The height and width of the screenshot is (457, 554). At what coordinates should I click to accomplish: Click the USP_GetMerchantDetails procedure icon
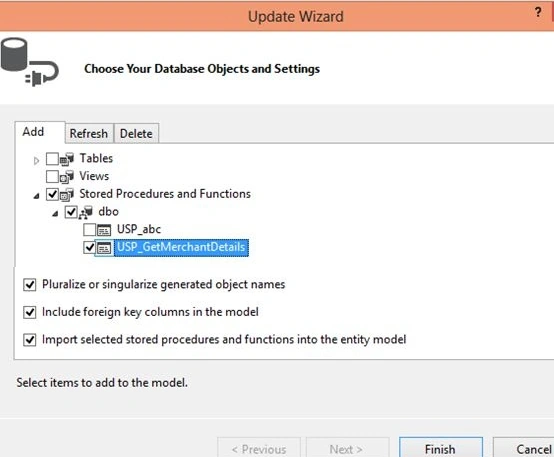click(x=104, y=248)
